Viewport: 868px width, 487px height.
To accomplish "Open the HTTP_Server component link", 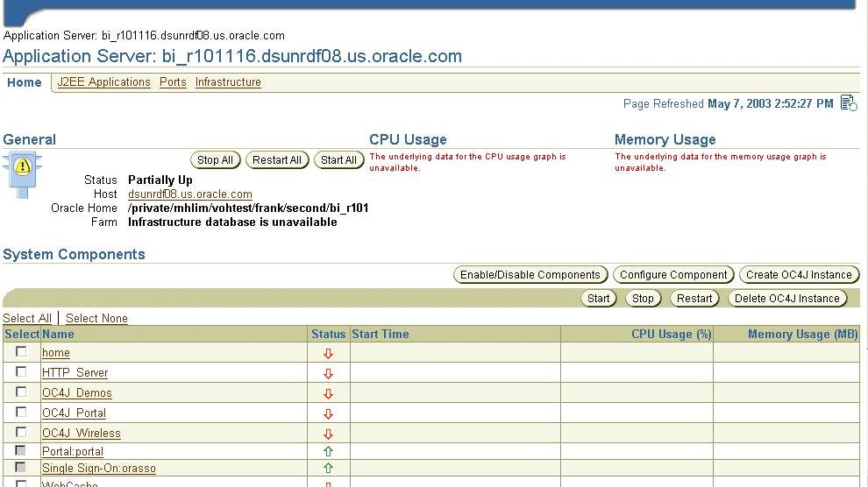I will [x=75, y=373].
